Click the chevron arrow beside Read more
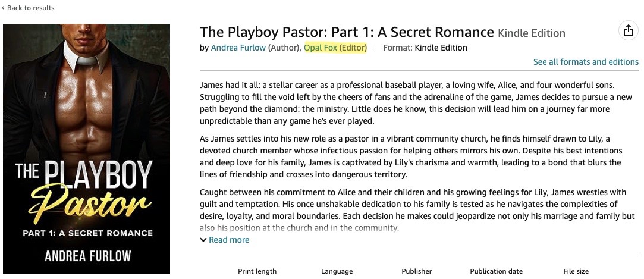Viewport: 644px width, 279px height. tap(203, 240)
